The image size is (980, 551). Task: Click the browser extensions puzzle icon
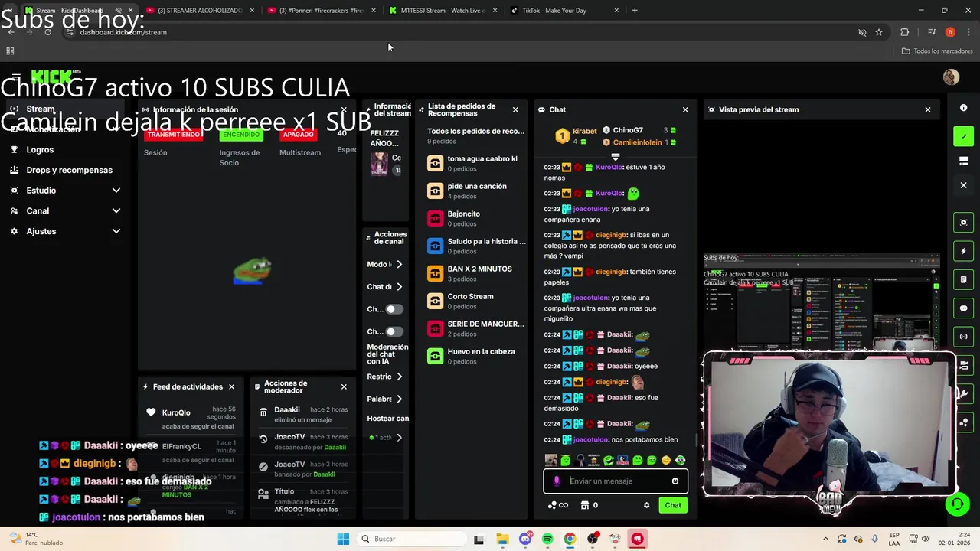pyautogui.click(x=905, y=32)
